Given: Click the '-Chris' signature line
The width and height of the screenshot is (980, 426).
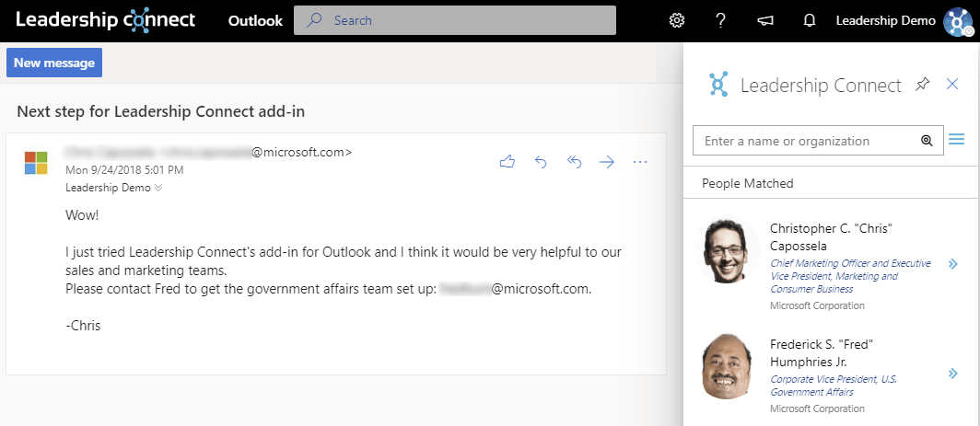Looking at the screenshot, I should pos(83,326).
